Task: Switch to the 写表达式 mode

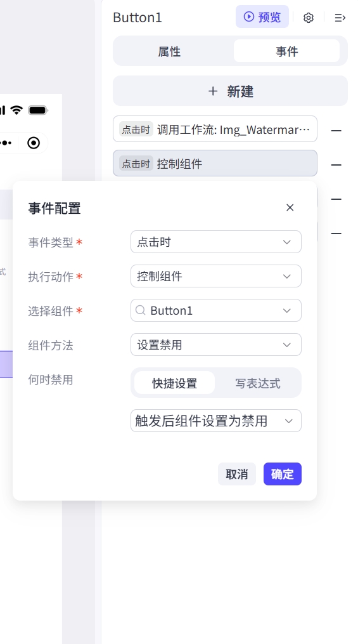Action: [257, 383]
